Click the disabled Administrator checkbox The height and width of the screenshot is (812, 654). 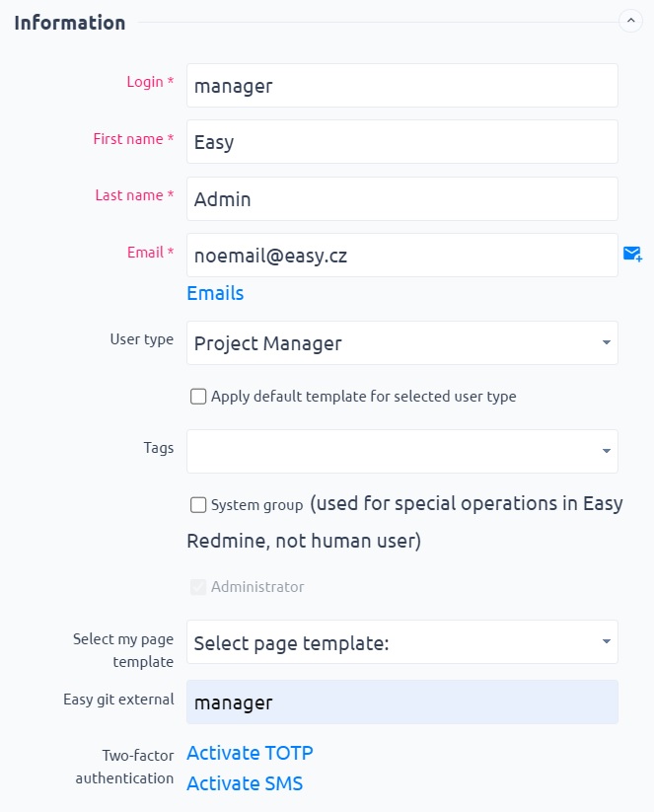pyautogui.click(x=198, y=587)
